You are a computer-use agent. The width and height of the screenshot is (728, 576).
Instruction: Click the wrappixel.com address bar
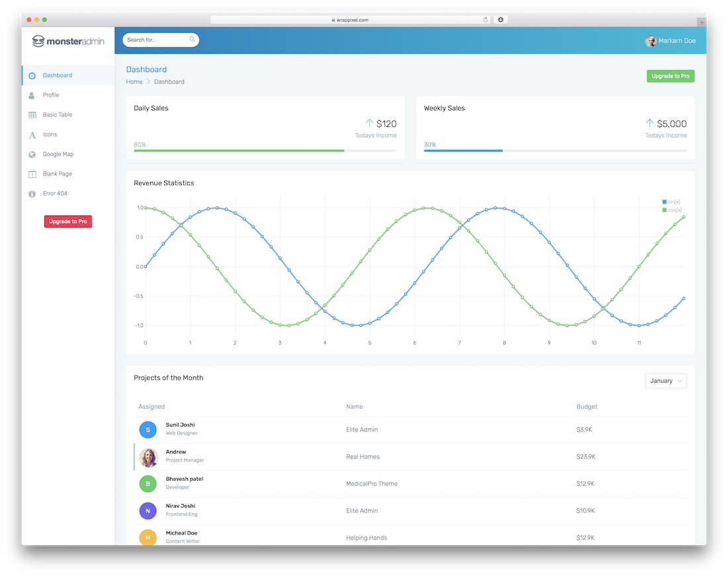[x=351, y=19]
